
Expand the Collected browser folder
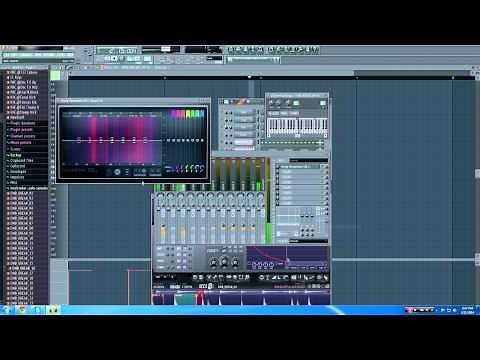pyautogui.click(x=17, y=166)
